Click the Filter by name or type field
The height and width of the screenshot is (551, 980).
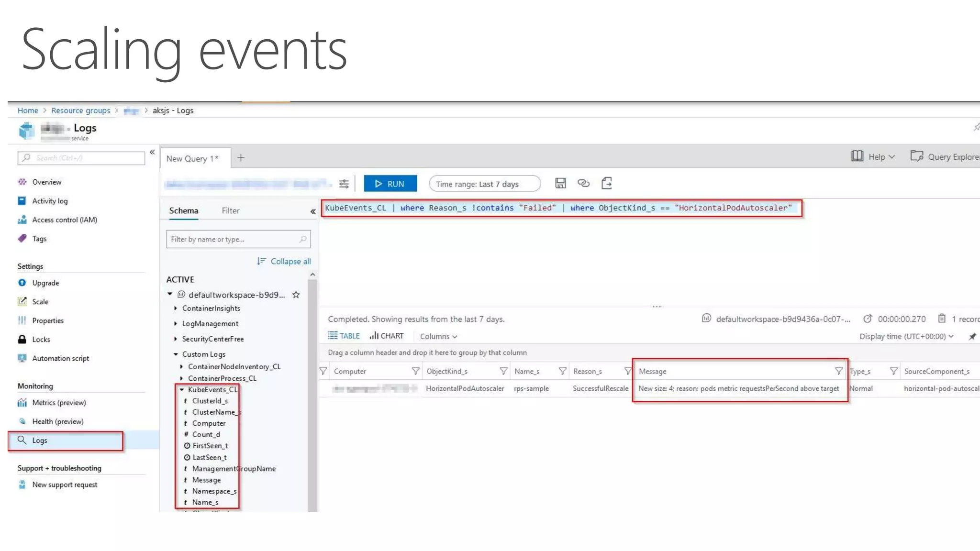pyautogui.click(x=233, y=239)
